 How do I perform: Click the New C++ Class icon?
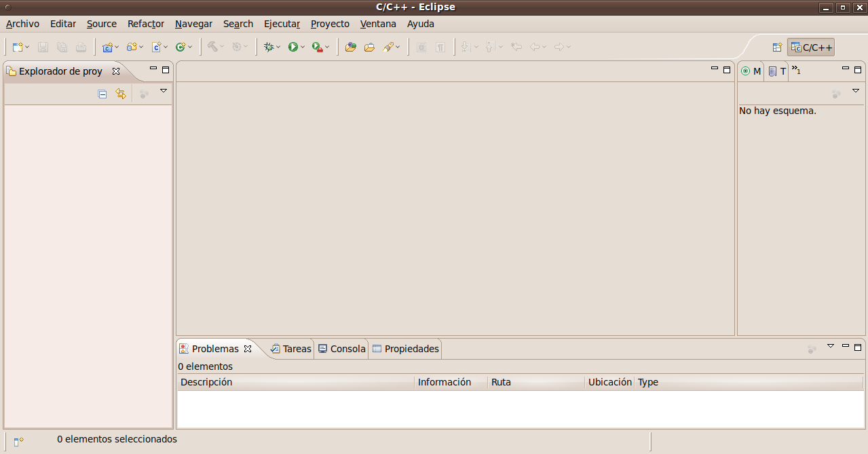(x=181, y=48)
